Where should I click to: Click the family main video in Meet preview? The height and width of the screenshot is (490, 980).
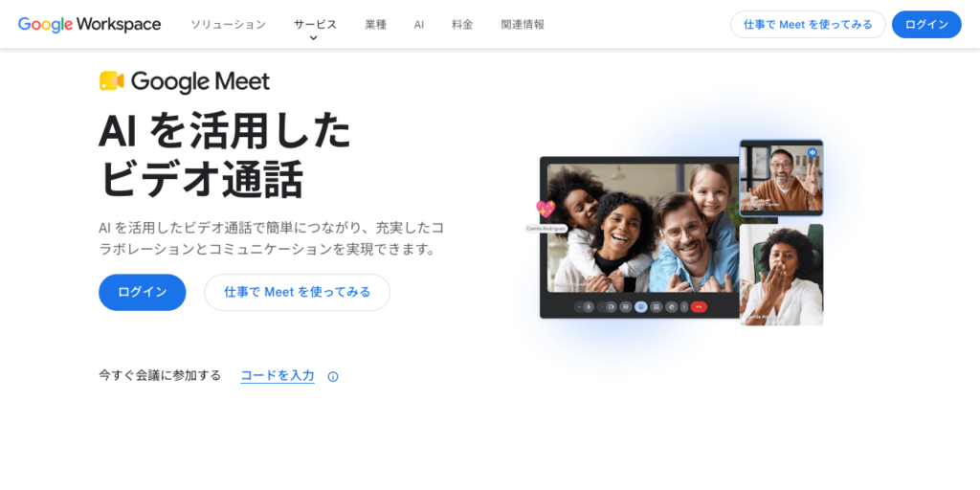click(642, 228)
